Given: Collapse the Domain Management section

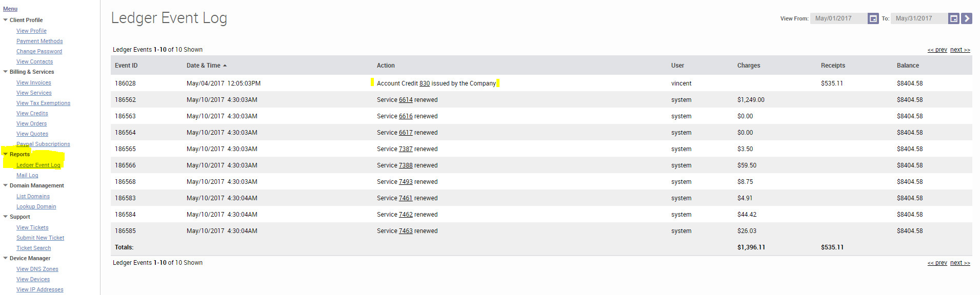Looking at the screenshot, I should pyautogui.click(x=6, y=185).
